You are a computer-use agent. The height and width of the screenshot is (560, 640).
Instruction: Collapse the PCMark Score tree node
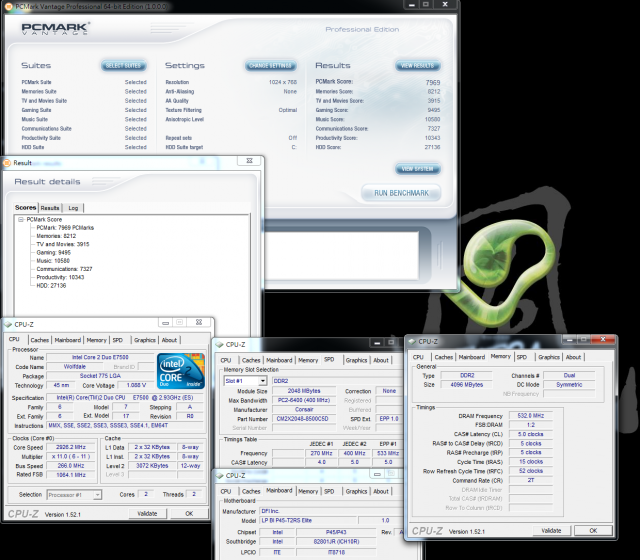pyautogui.click(x=20, y=219)
